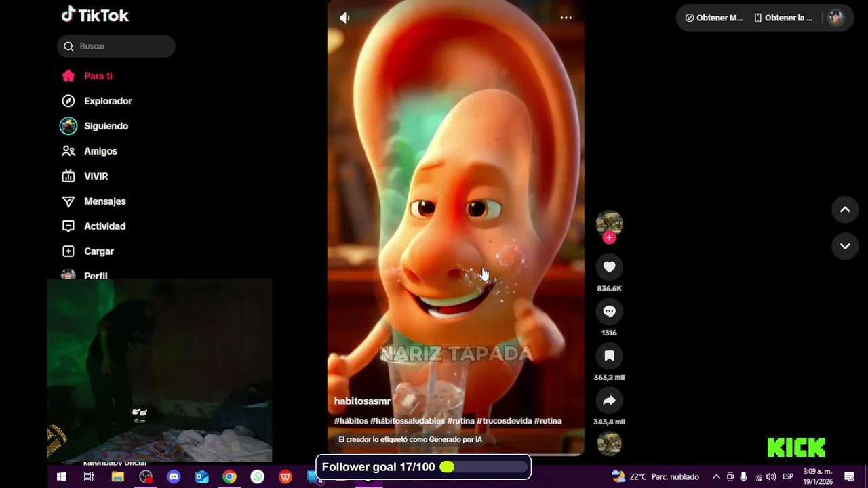
Task: Open the video three-dots options menu
Action: [566, 18]
